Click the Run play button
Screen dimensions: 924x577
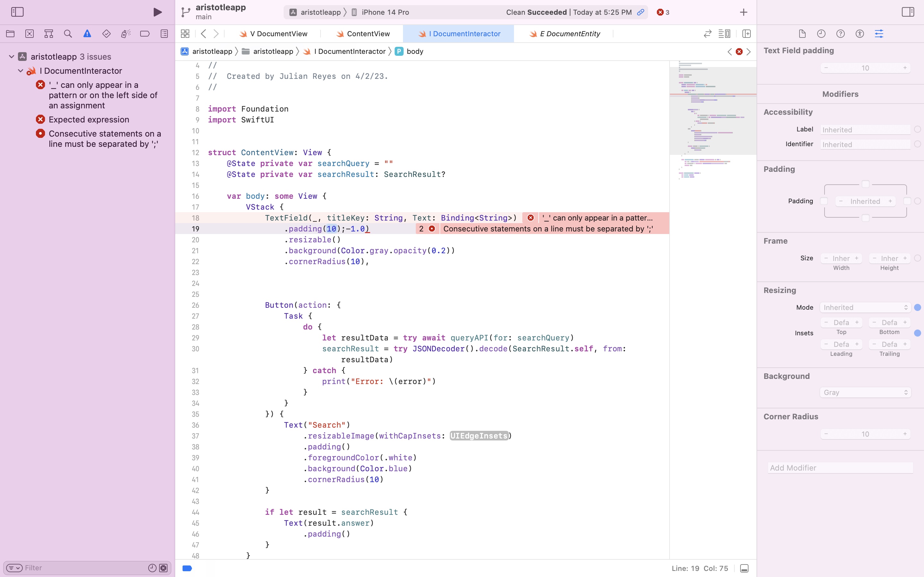coord(157,12)
